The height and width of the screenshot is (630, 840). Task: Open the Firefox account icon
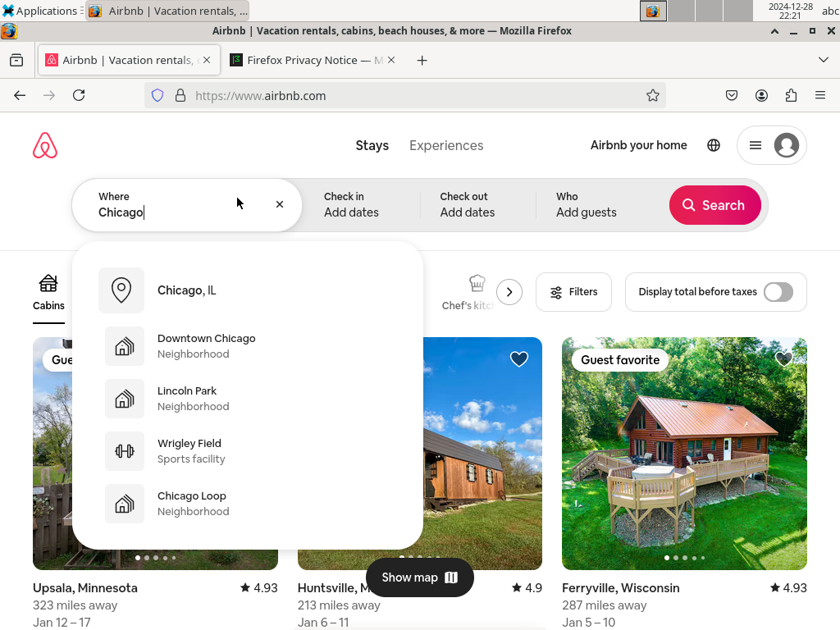[x=761, y=95]
